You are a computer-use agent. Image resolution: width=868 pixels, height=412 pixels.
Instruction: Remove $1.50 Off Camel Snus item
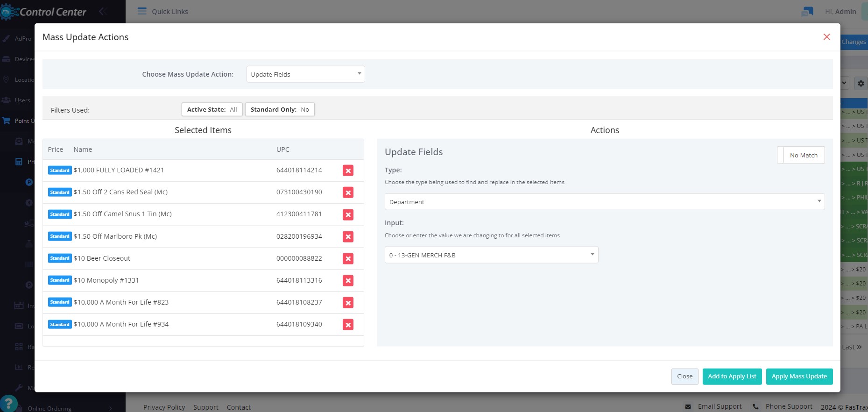pos(348,214)
